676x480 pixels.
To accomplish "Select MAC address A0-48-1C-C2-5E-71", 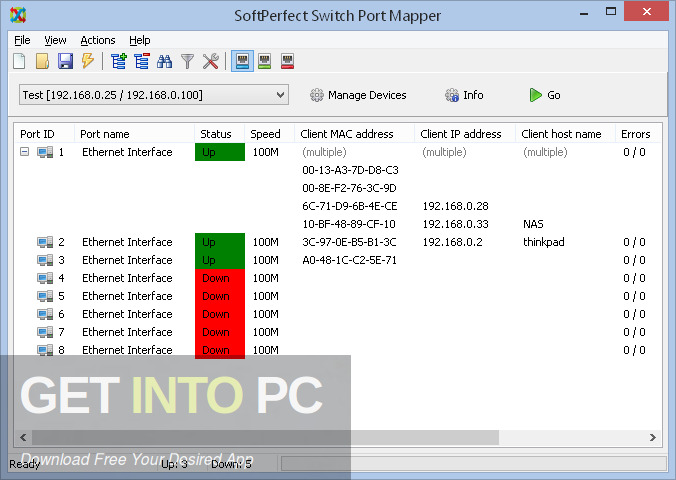I will click(349, 260).
